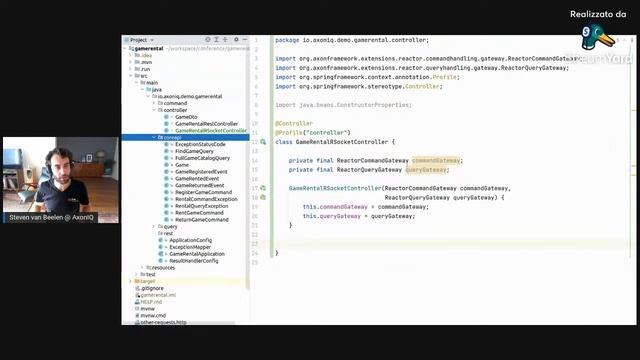The image size is (640, 360).
Task: Click the gutter icon on the constructor line
Action: coord(263,188)
